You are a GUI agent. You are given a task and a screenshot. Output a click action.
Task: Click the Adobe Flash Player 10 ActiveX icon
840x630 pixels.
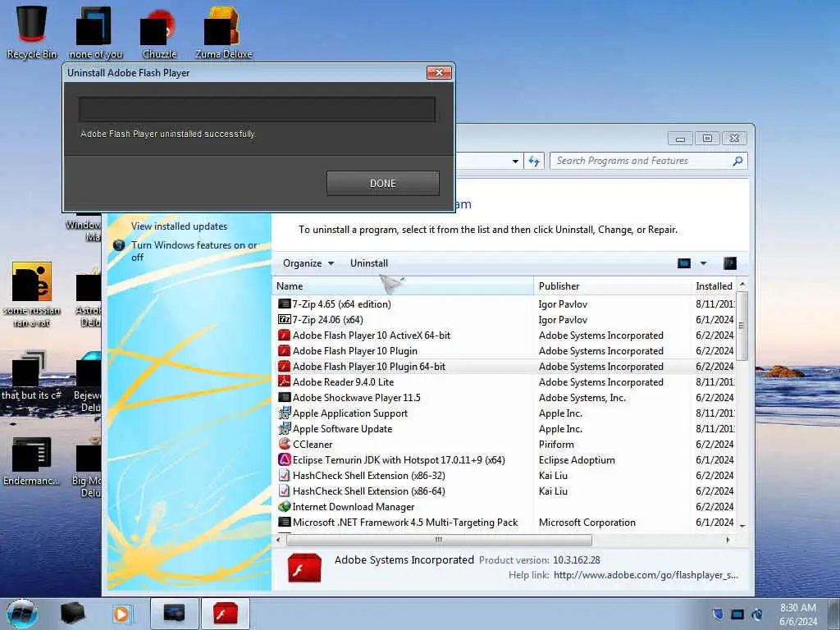click(285, 336)
